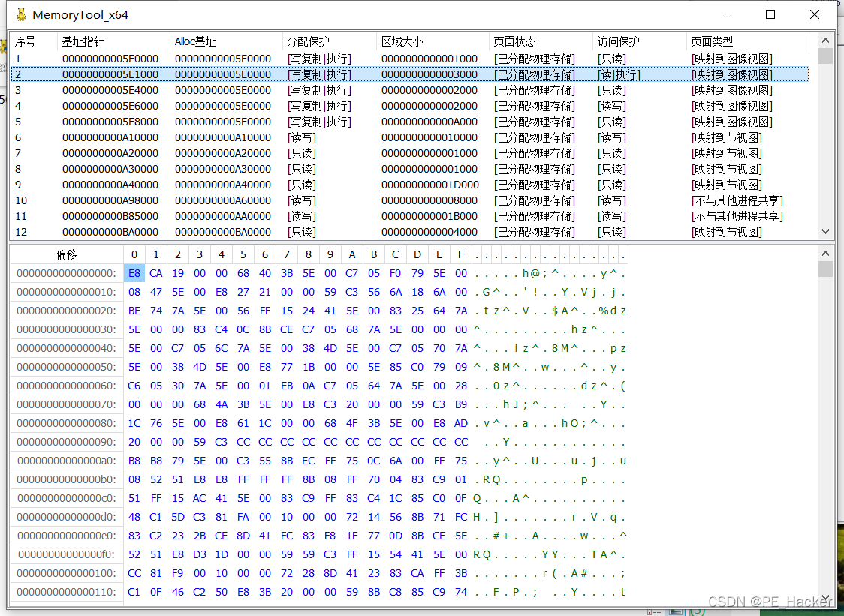
Task: Sort by the Alloc基址 column header
Action: [226, 41]
